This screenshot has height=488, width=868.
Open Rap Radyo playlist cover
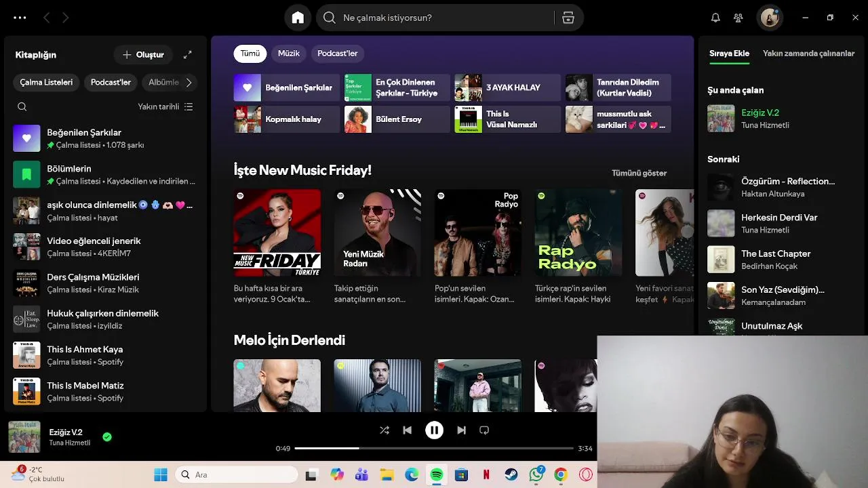(578, 232)
